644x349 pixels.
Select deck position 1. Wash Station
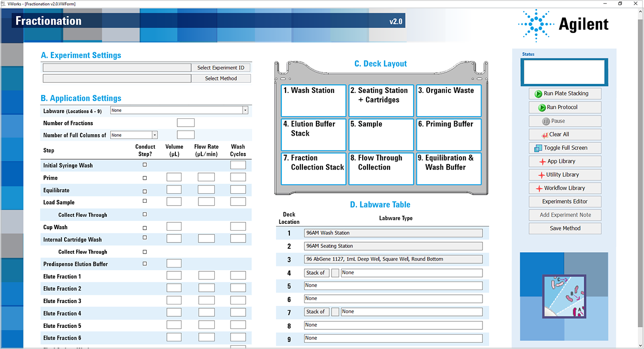pyautogui.click(x=313, y=101)
